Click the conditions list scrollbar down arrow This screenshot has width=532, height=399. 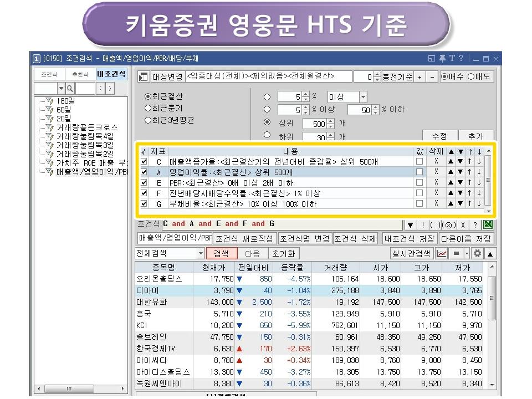pos(489,211)
